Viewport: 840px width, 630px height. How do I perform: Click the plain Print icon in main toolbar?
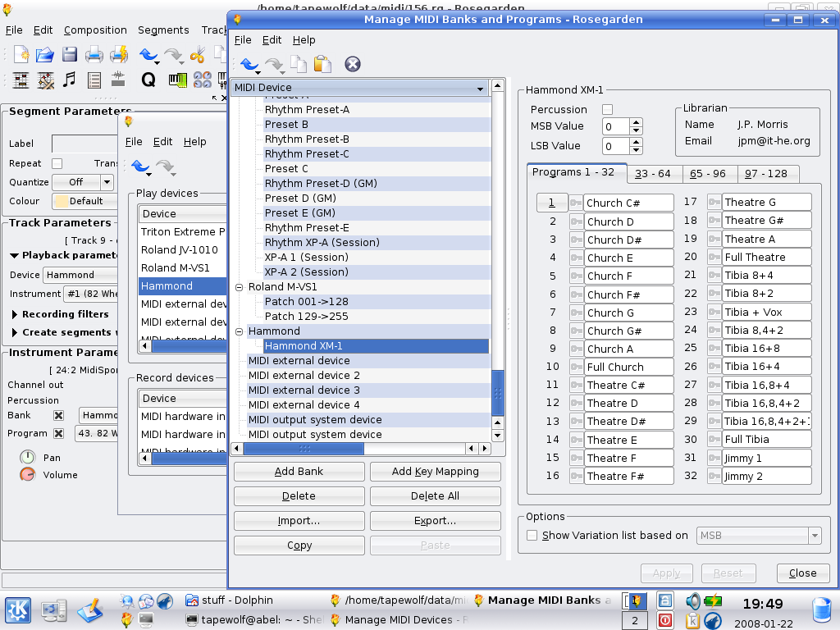pyautogui.click(x=94, y=55)
